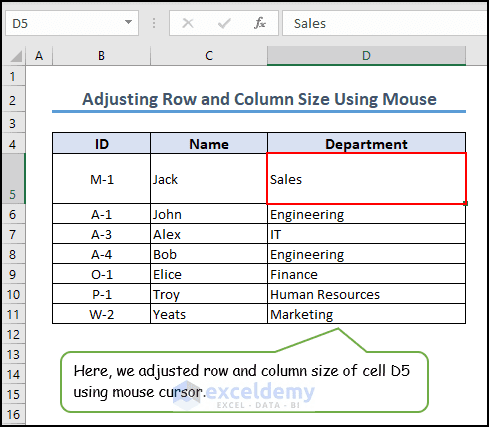Select cell containing Bob

click(209, 254)
